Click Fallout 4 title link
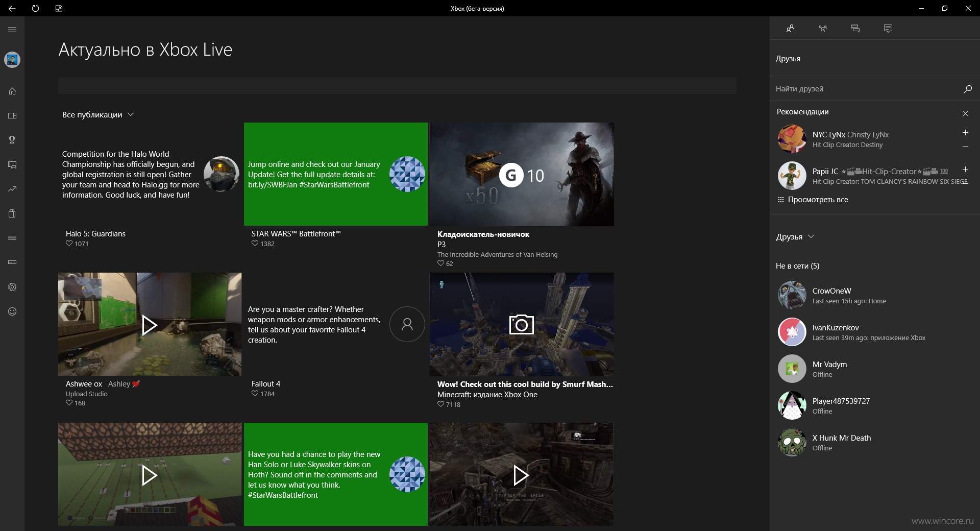Viewport: 980px width, 531px height. [266, 384]
